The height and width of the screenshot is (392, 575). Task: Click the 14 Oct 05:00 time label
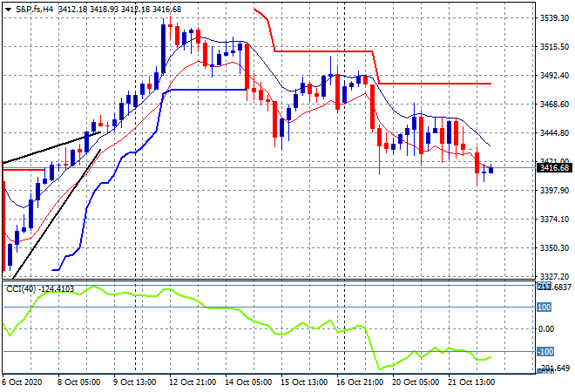248,382
